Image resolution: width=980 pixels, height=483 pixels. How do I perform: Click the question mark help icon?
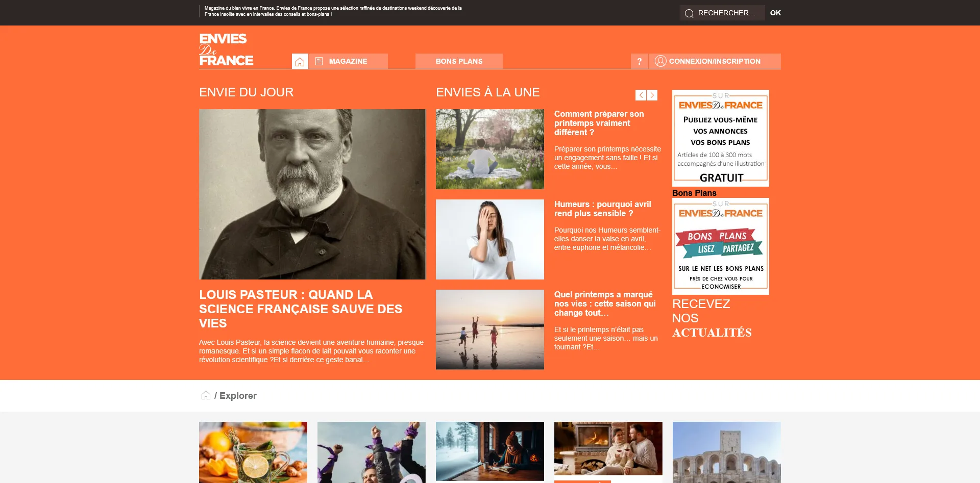[640, 61]
